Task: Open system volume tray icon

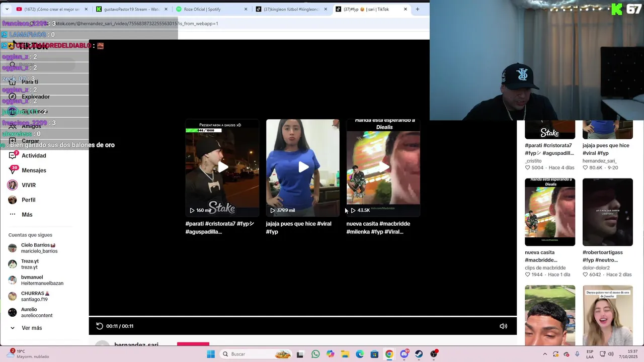Action: [x=610, y=354]
